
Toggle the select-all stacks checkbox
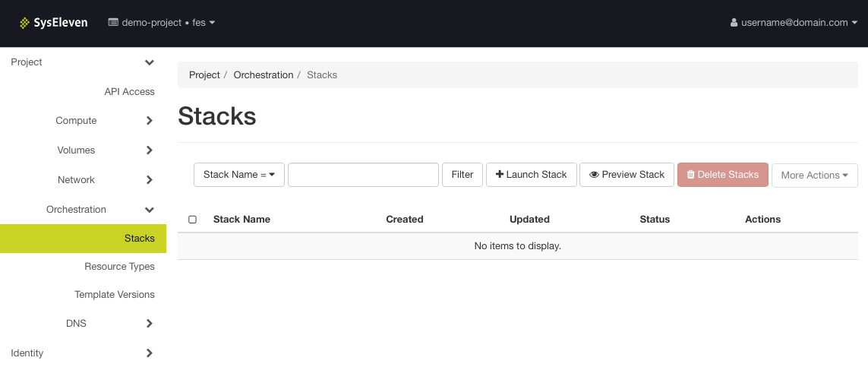tap(193, 220)
